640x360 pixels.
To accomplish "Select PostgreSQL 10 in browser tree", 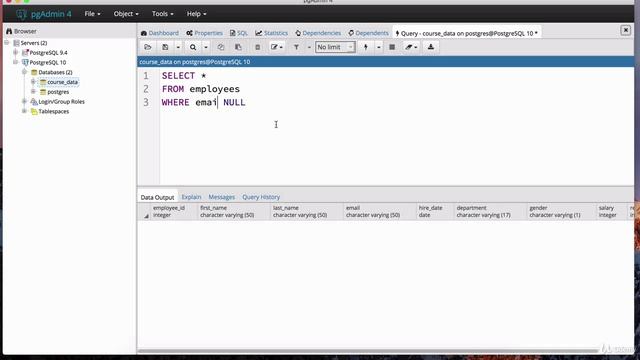I will (47, 62).
